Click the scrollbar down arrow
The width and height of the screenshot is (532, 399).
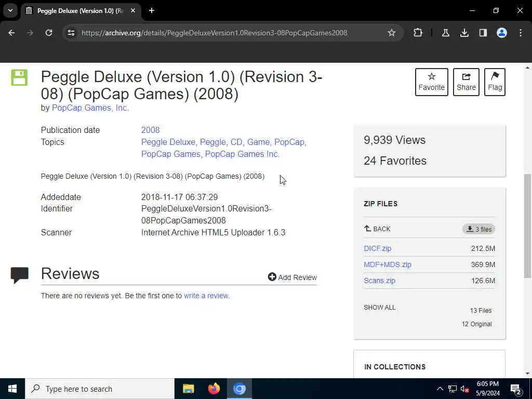coord(527,374)
